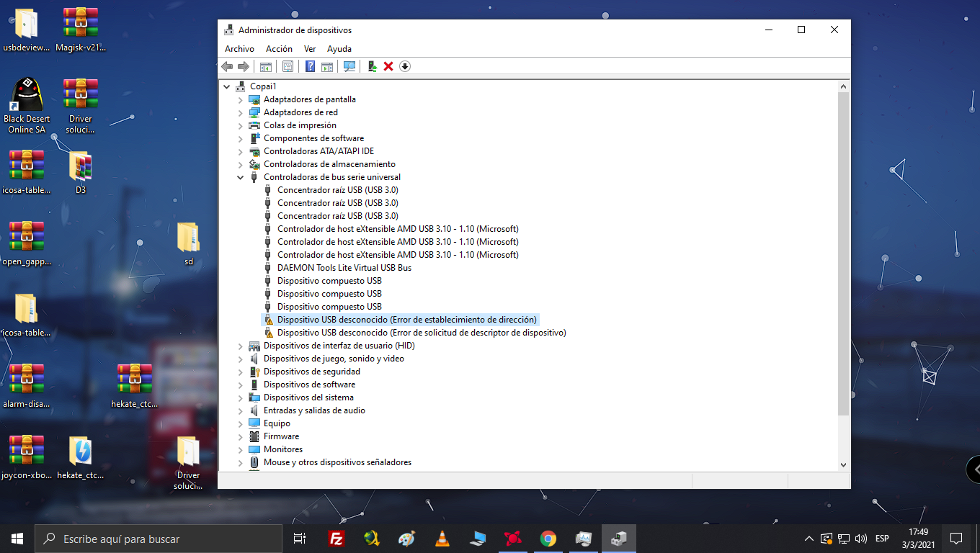Expand Adaptadores de red
980x553 pixels.
click(241, 112)
